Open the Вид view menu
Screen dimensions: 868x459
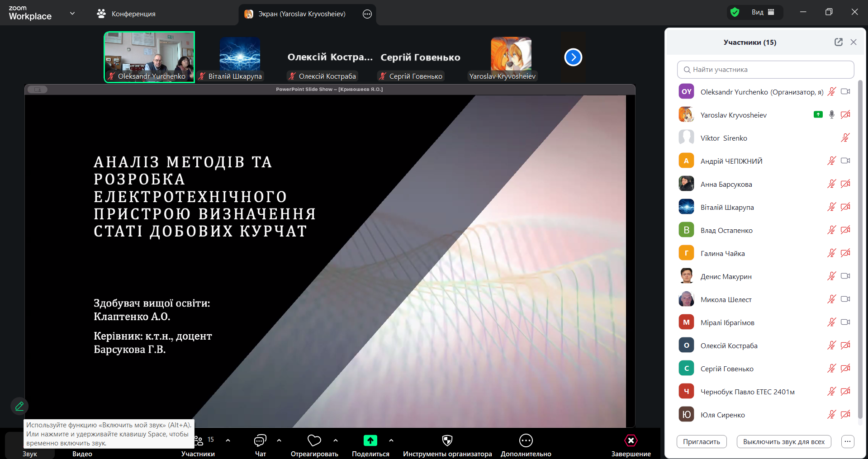pos(763,12)
